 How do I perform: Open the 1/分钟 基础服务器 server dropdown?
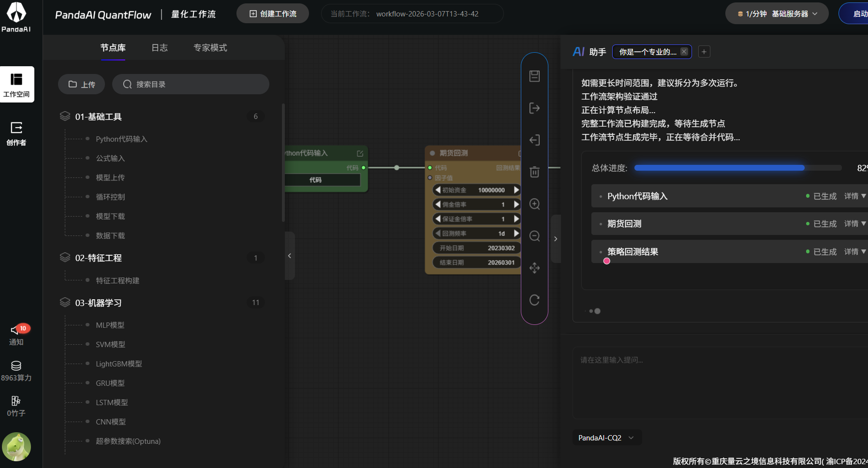(x=777, y=14)
